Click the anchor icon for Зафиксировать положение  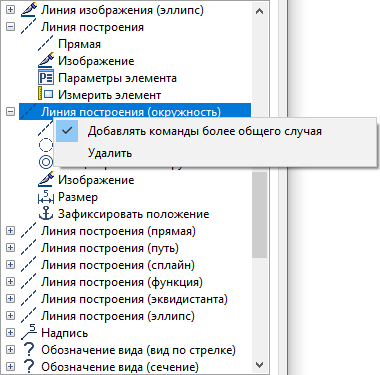pyautogui.click(x=46, y=214)
